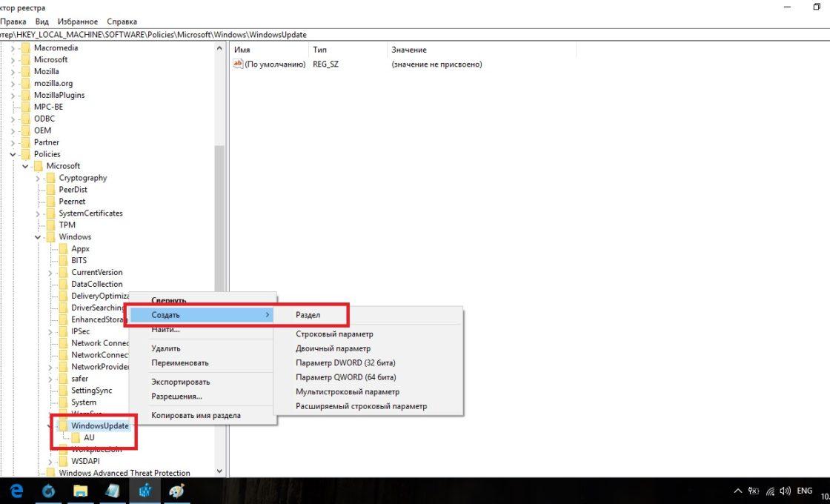The height and width of the screenshot is (504, 830).
Task: Open File Explorer from the taskbar
Action: 81,491
